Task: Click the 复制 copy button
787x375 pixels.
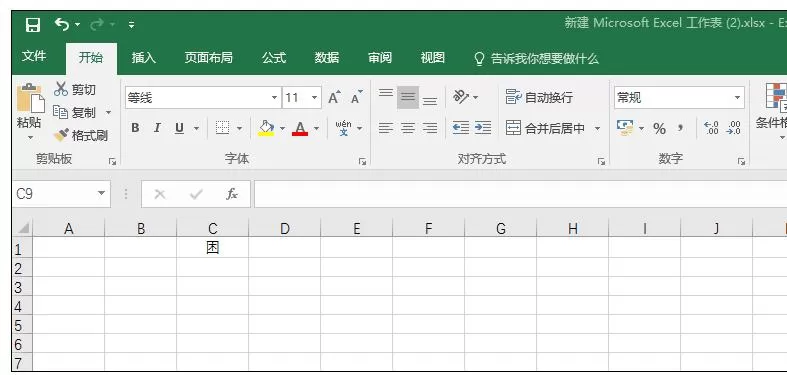Action: tap(74, 112)
